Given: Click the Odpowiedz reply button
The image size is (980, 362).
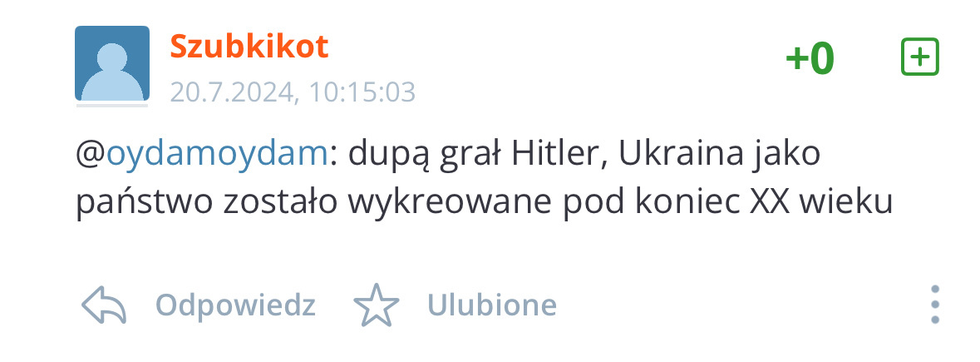Looking at the screenshot, I should [235, 305].
